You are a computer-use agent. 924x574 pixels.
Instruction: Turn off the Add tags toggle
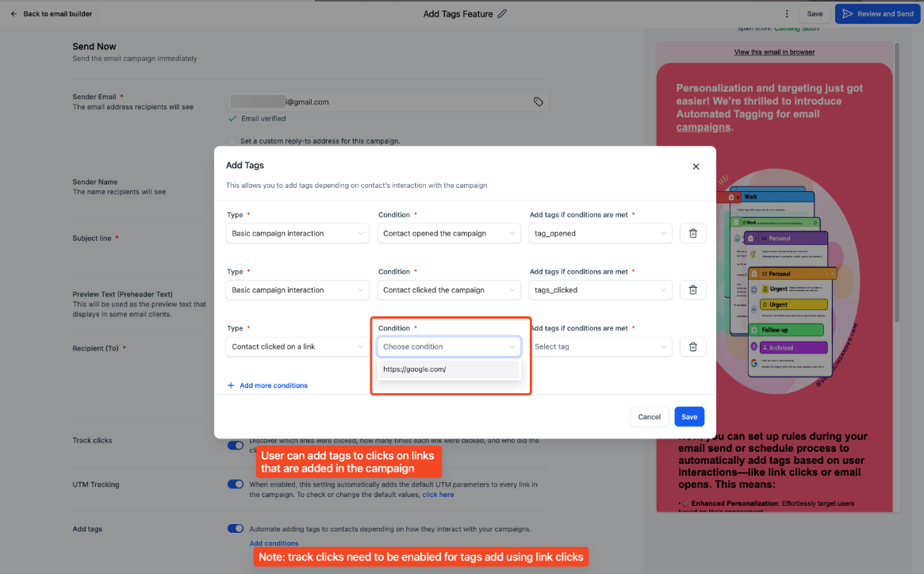[x=236, y=529]
